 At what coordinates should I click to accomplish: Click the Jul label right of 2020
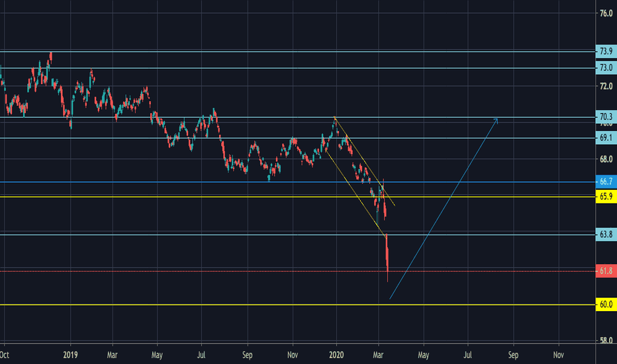click(x=467, y=355)
